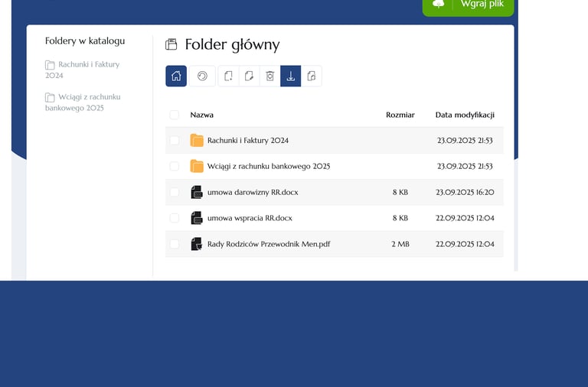
Task: Go to the home folder icon
Action: [x=176, y=76]
